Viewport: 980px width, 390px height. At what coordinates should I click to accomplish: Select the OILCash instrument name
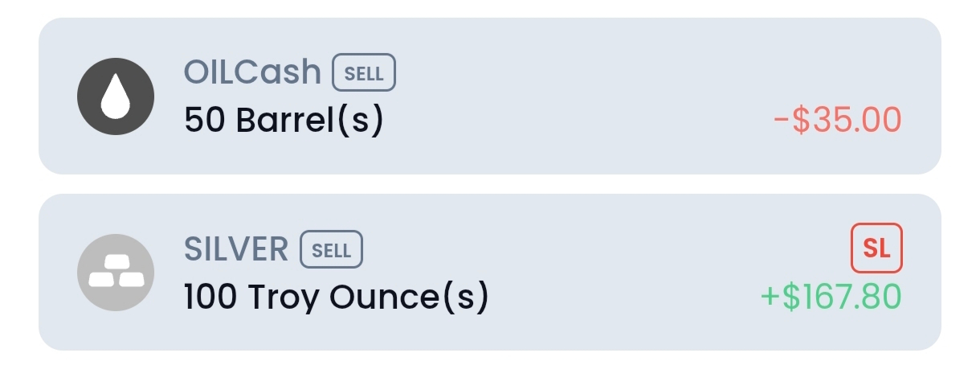[x=253, y=72]
